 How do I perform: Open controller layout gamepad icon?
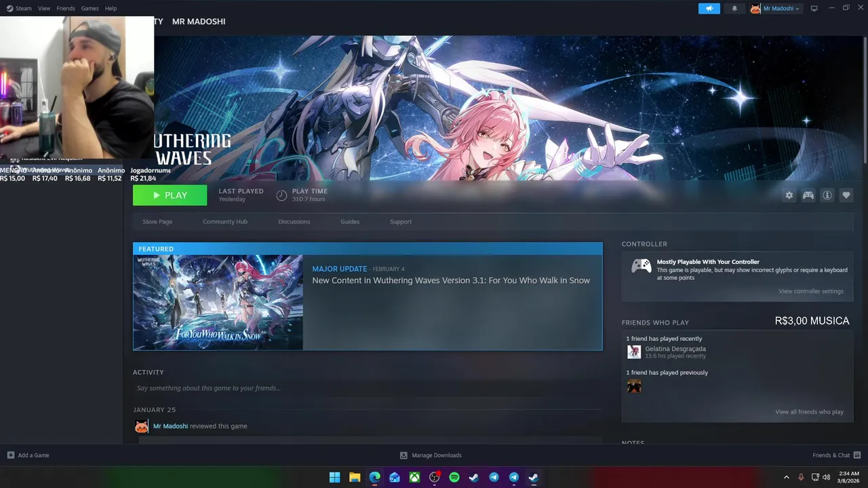coord(808,195)
